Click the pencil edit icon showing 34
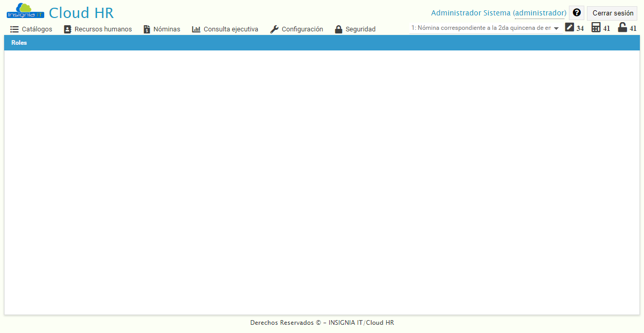The width and height of the screenshot is (644, 333). 569,28
